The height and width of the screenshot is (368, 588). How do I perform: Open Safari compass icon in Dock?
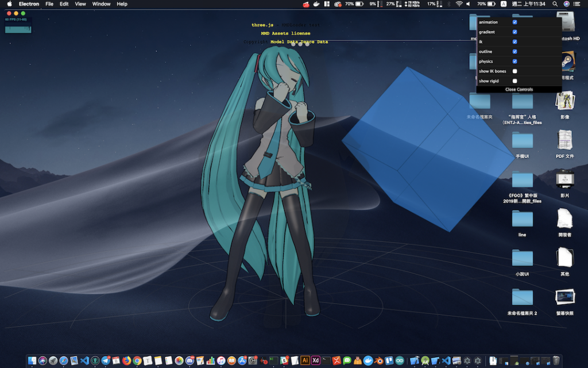(64, 361)
